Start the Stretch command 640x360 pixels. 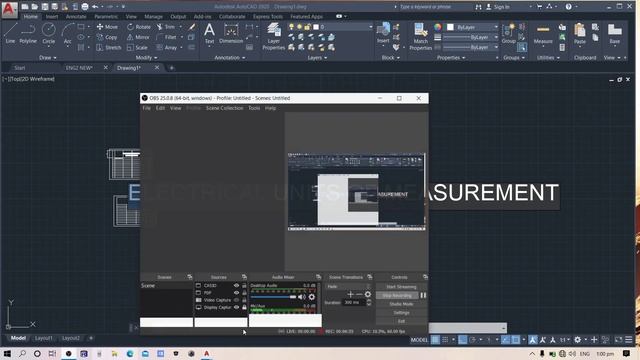tap(109, 47)
